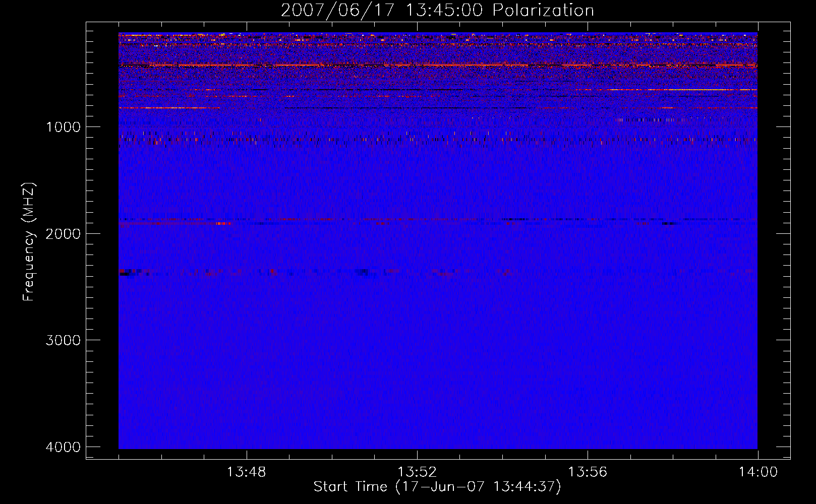The width and height of the screenshot is (816, 504).
Task: Click the 3000 frequency tick label
Action: click(x=63, y=340)
